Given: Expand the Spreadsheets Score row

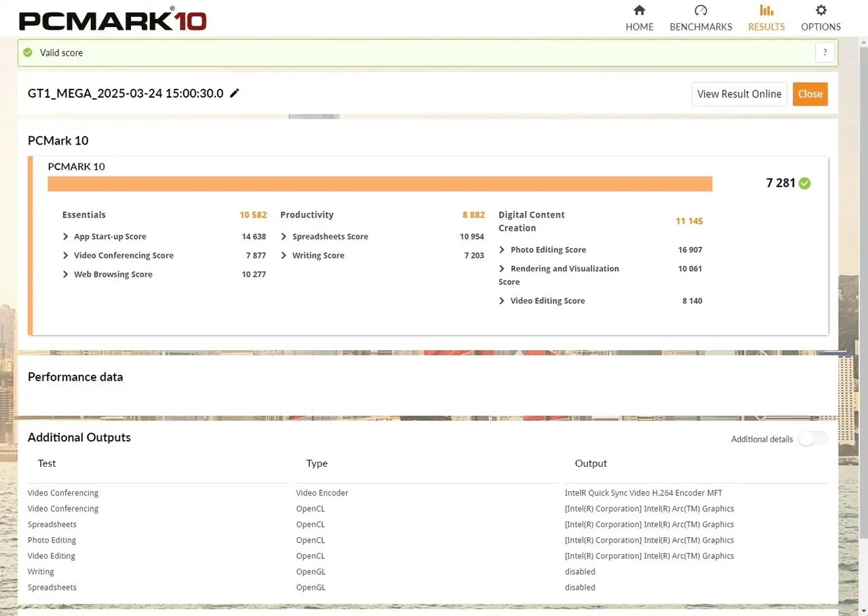Looking at the screenshot, I should coord(284,237).
